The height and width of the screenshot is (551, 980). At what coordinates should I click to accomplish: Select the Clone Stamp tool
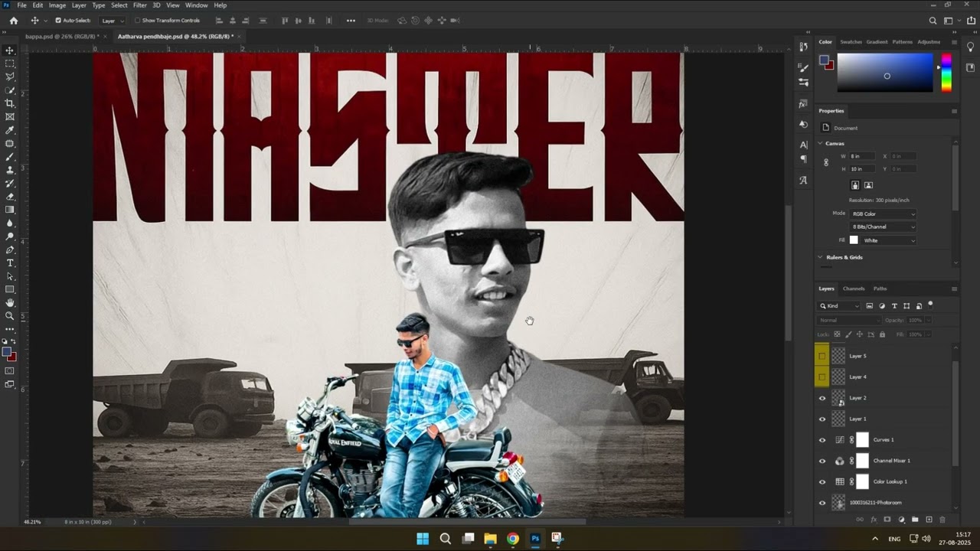10,170
